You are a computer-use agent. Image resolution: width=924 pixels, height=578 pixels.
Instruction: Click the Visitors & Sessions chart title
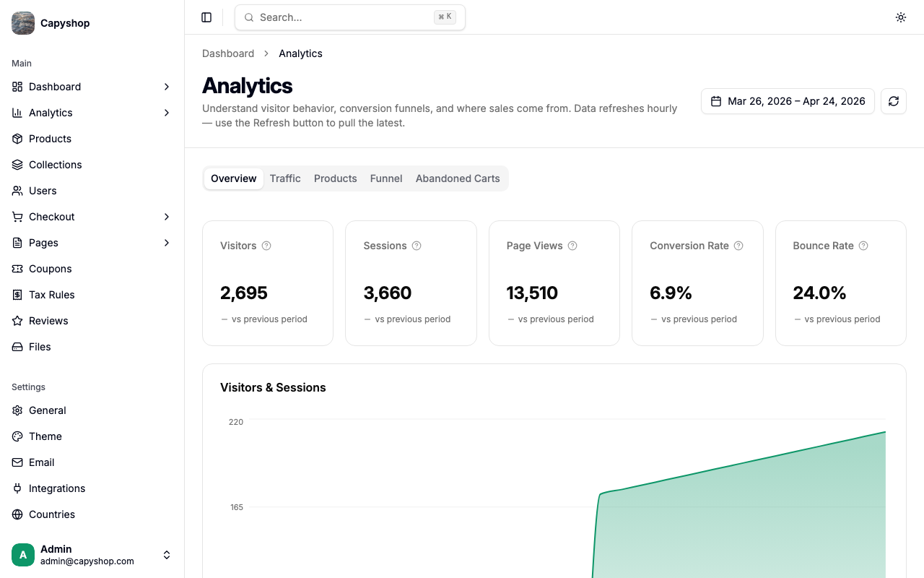coord(273,387)
